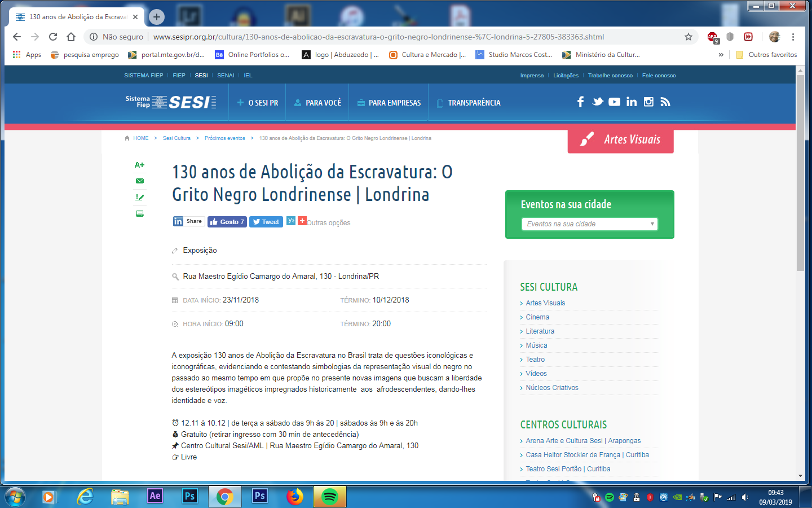The width and height of the screenshot is (812, 508).
Task: Open Chrome three-dot menu
Action: coord(793,37)
